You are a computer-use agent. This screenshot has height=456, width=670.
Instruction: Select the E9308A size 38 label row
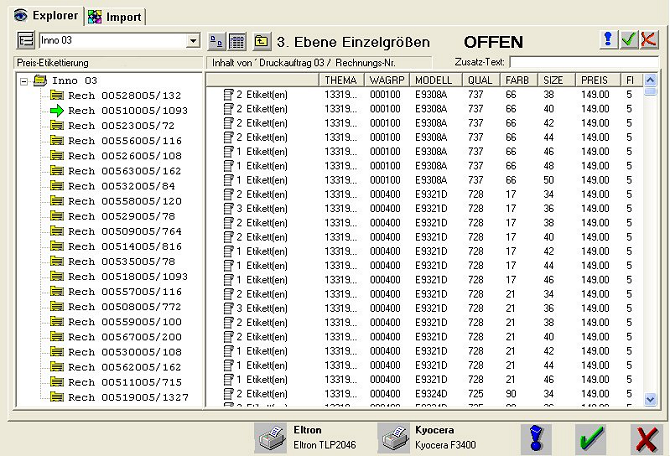(424, 94)
